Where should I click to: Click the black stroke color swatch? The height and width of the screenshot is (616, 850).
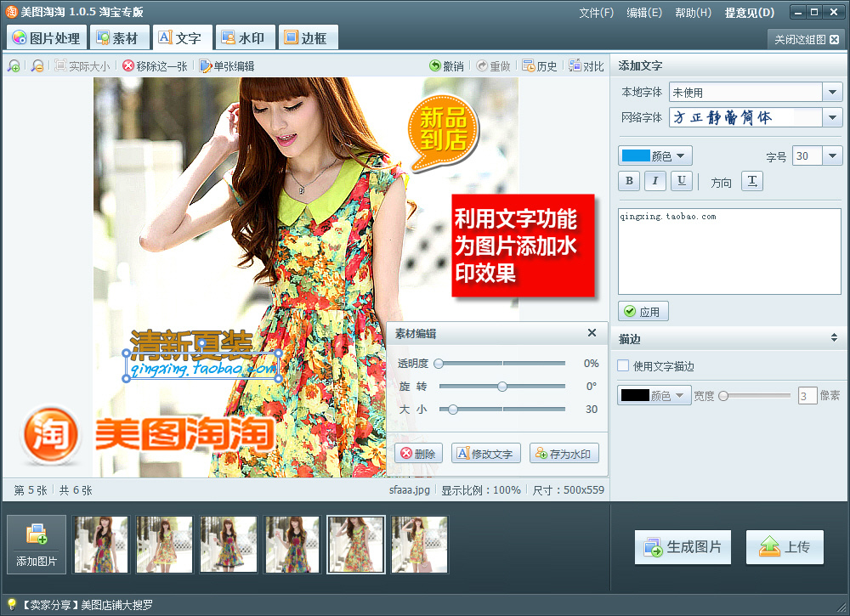(635, 395)
